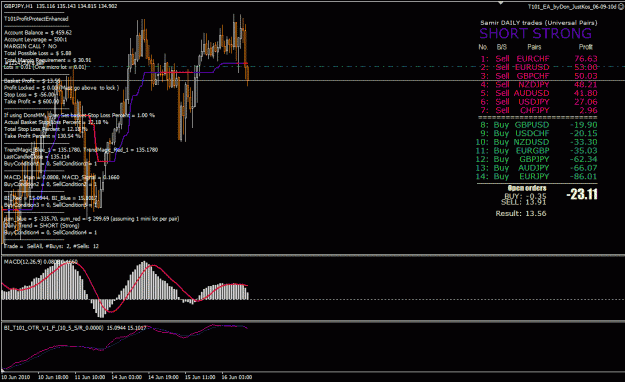This screenshot has width=625, height=382.
Task: Click the Account Leverage = 500:1 line
Action: tap(35, 39)
